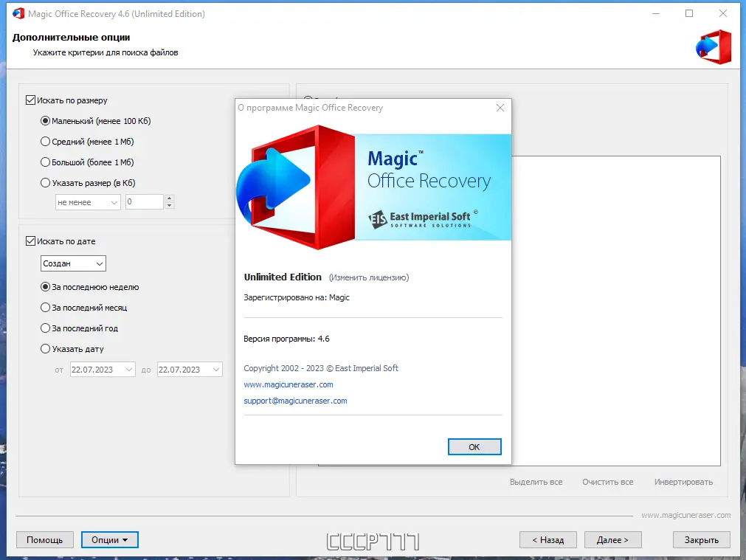
Task: Click 'Зарегистрировано на: Magic' text
Action: pyautogui.click(x=297, y=298)
